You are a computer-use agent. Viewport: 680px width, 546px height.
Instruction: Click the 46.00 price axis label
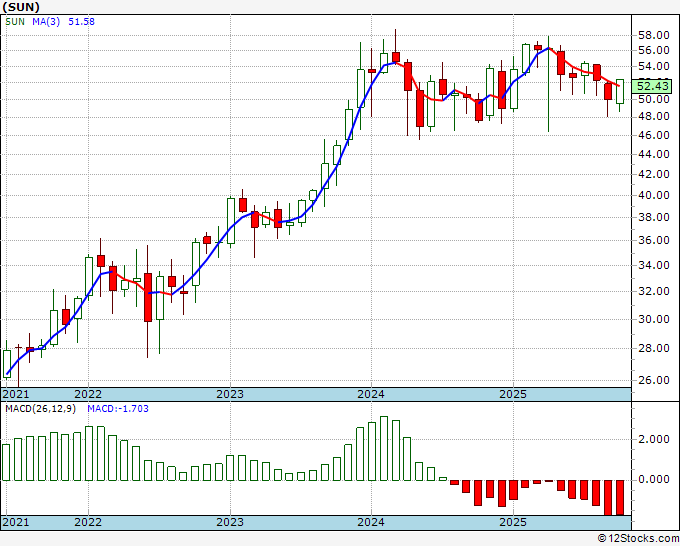[x=654, y=135]
